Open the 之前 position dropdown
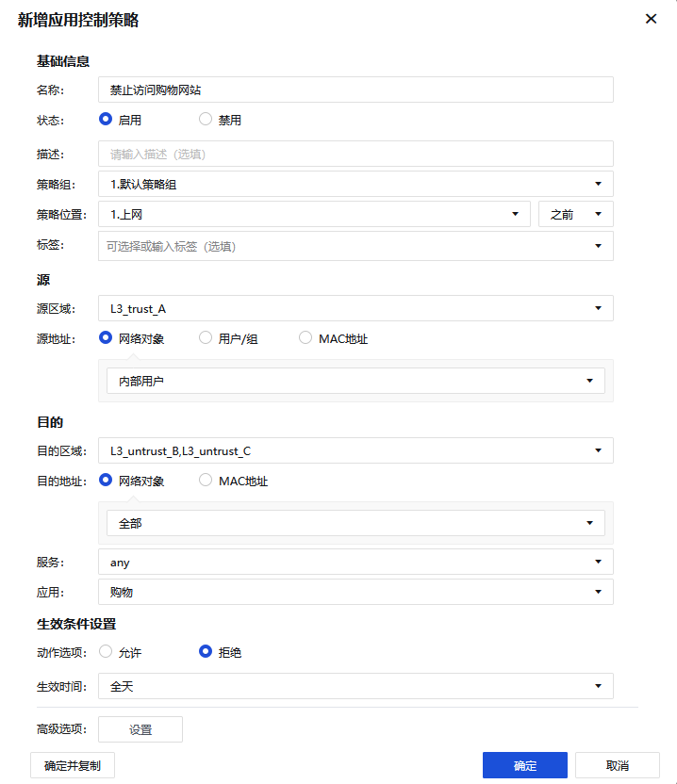677x784 pixels. click(576, 214)
